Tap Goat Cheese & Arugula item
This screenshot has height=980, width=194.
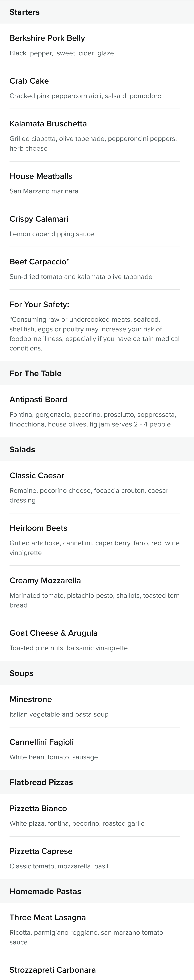coord(97,639)
